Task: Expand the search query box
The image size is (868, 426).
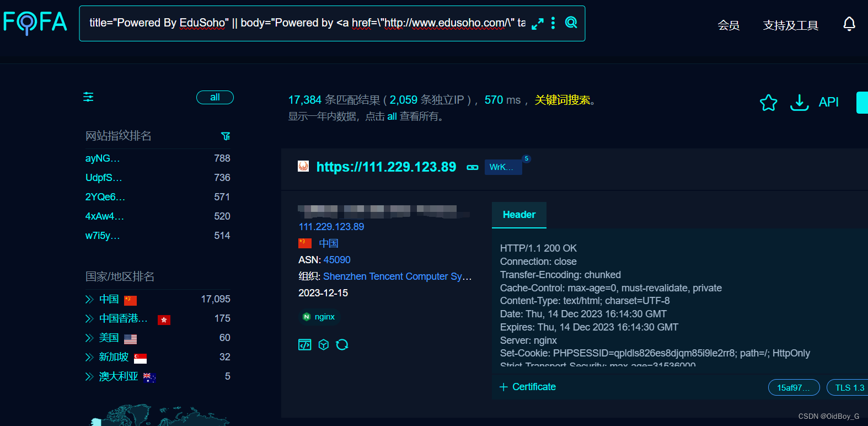Action: tap(537, 24)
